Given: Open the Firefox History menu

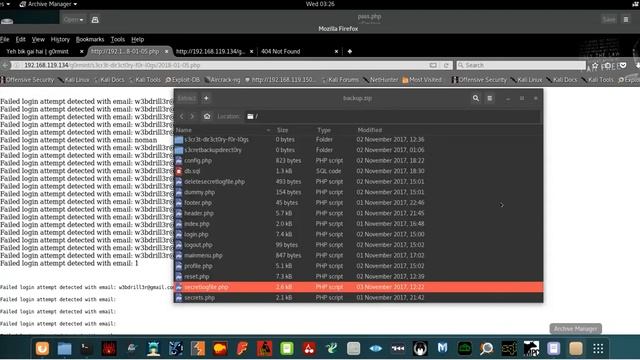Looking at the screenshot, I should pos(60,40).
